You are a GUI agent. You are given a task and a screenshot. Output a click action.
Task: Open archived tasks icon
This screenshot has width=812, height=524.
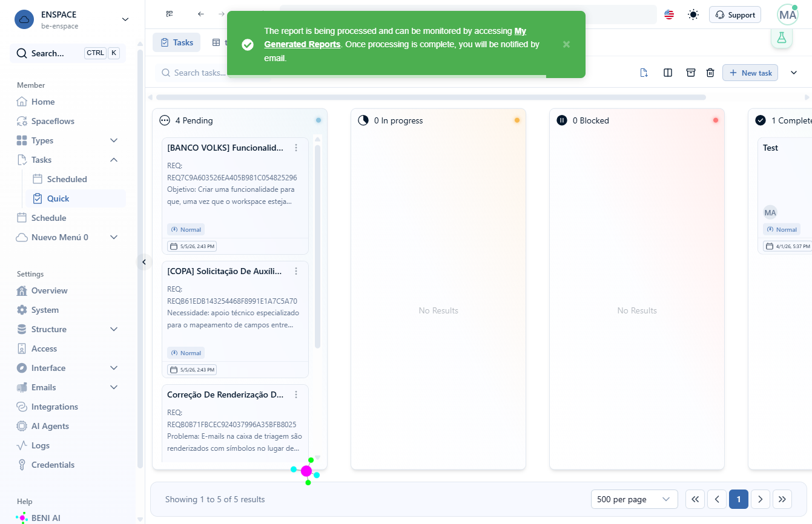tap(690, 73)
